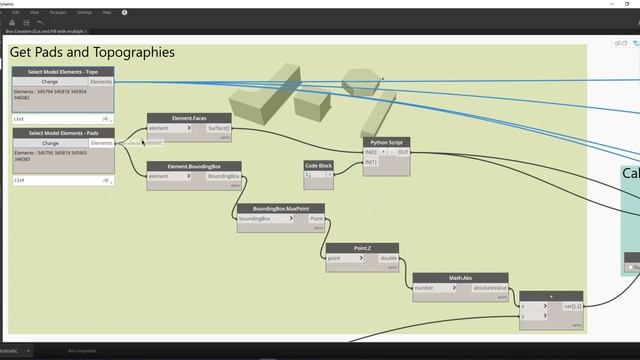Expand point port chevron on Point.Z
The height and width of the screenshot is (360, 640).
[361, 258]
